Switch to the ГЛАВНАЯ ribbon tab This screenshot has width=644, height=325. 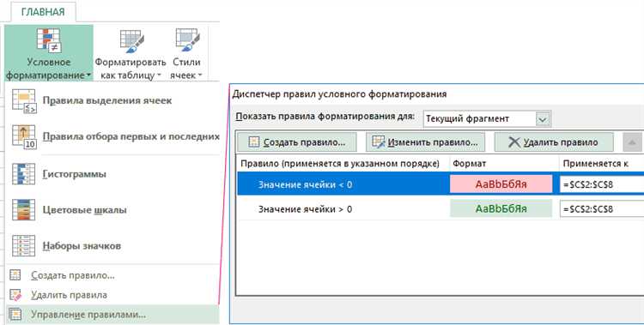pos(43,12)
